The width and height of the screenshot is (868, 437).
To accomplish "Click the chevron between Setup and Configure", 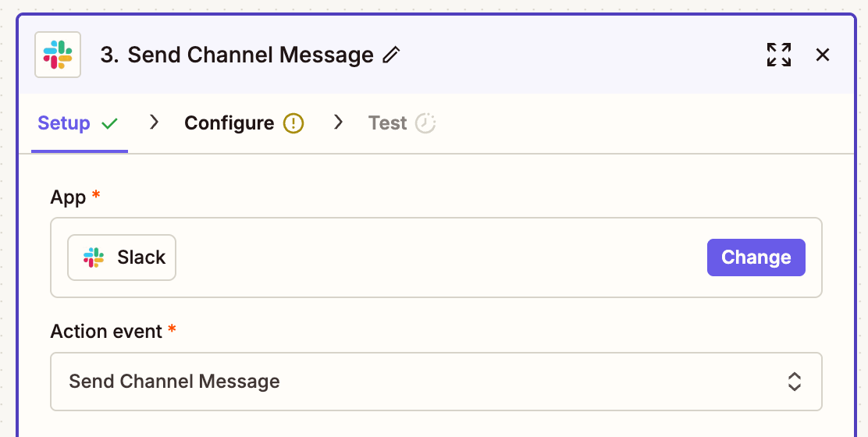I will coord(155,122).
